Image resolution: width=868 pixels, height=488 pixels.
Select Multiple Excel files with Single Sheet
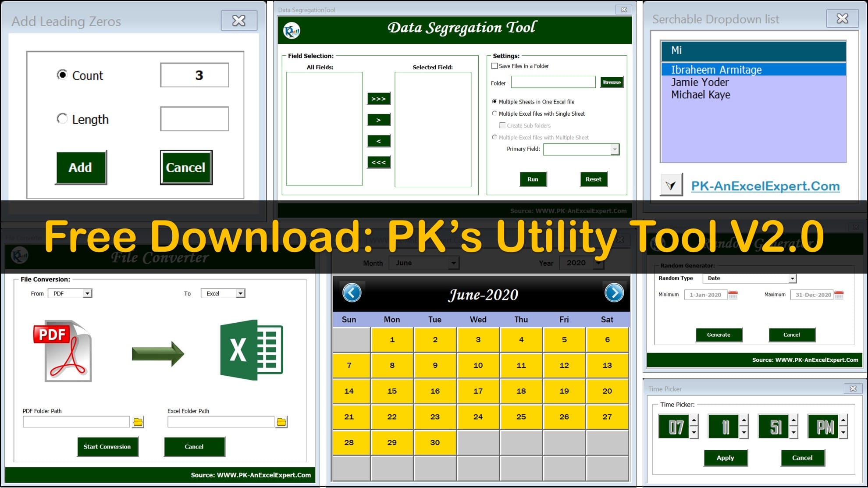494,113
